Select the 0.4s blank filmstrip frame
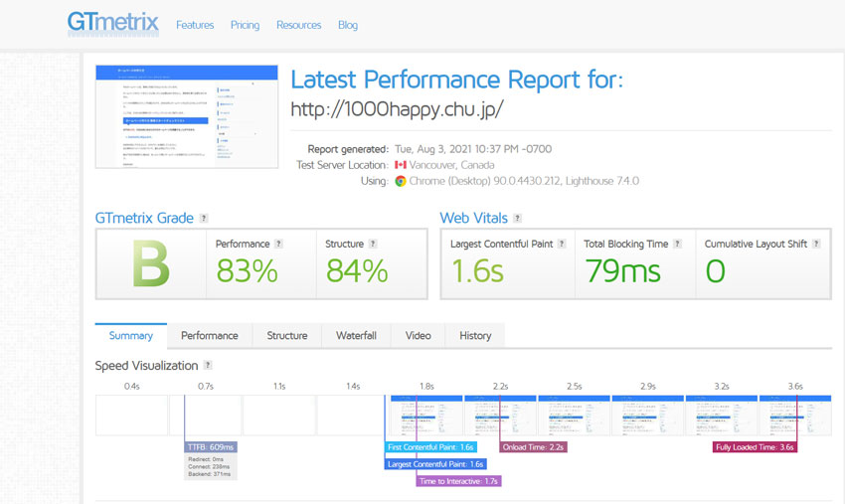This screenshot has width=845, height=504. click(131, 416)
